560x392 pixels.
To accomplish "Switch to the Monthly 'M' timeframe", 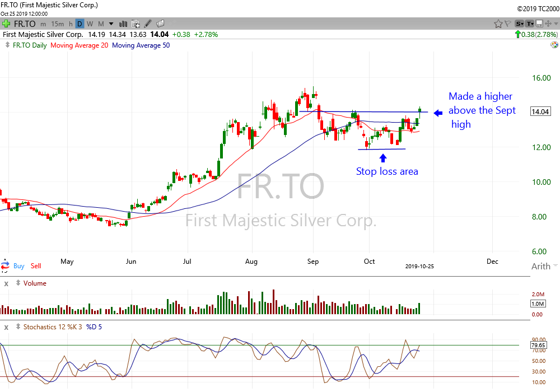I will point(101,24).
